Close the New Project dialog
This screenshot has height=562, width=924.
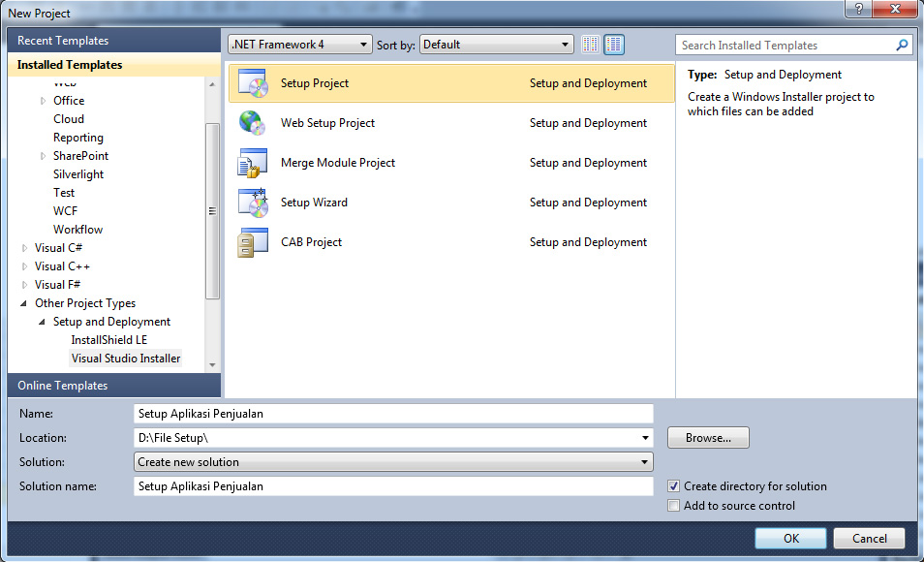pos(895,9)
